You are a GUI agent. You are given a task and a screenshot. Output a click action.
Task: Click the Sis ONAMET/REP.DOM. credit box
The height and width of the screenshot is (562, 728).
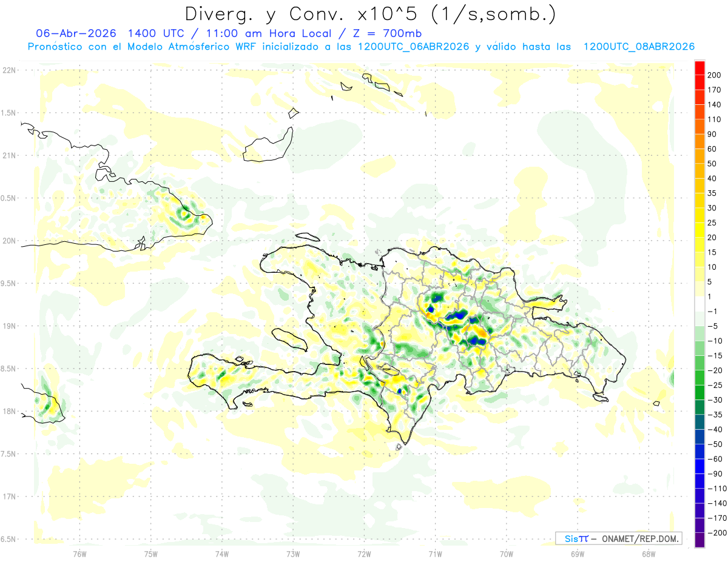point(618,538)
